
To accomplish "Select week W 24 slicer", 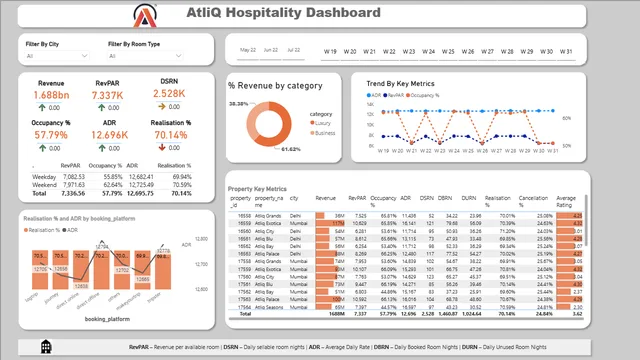I will (x=428, y=52).
